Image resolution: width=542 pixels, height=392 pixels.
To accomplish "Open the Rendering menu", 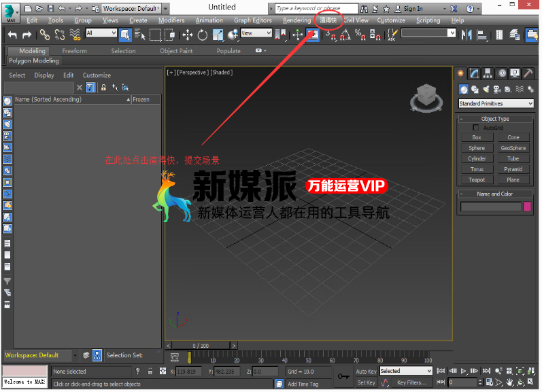I will (x=297, y=20).
